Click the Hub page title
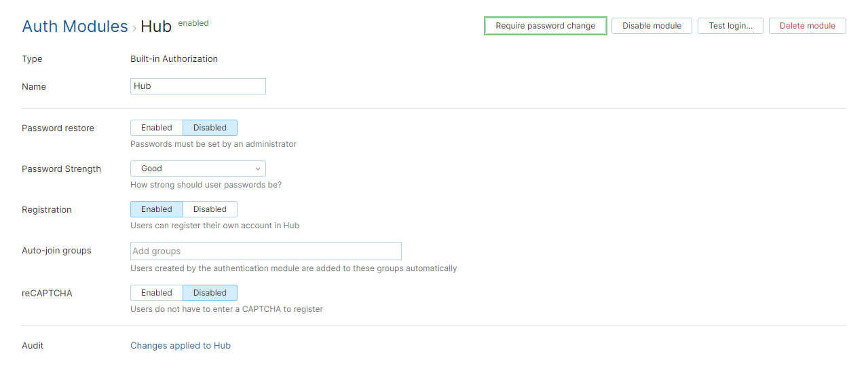868x371 pixels. tap(155, 26)
